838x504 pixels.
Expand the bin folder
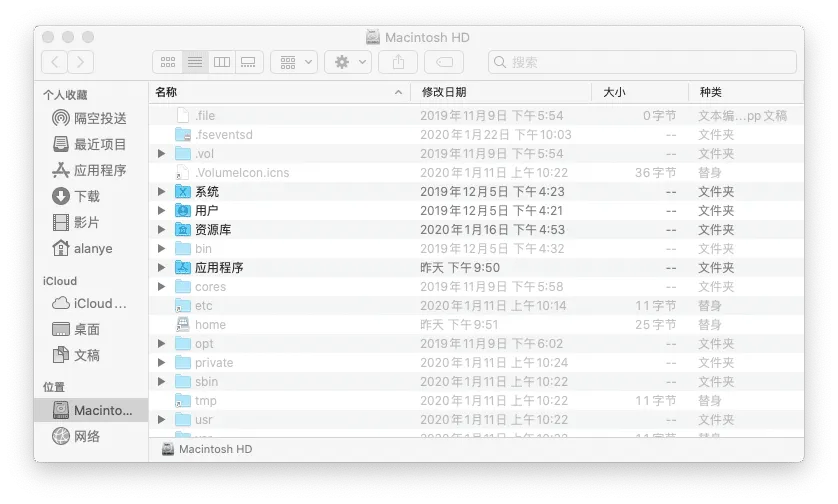(x=161, y=249)
